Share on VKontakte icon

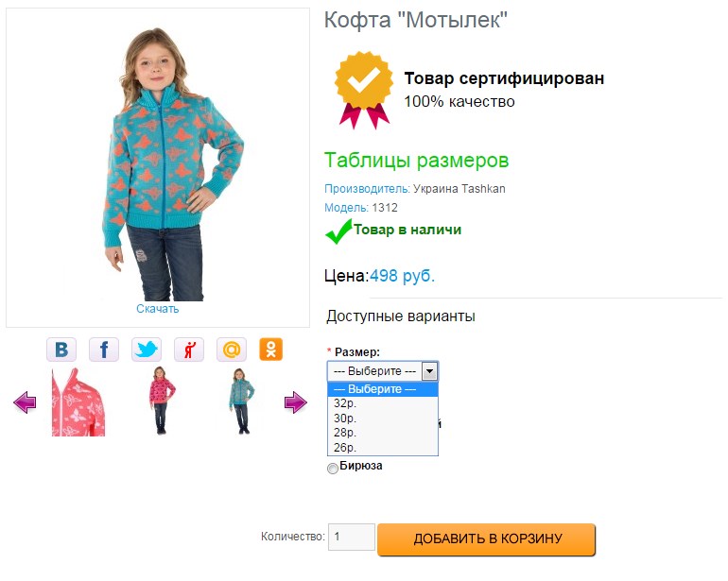pos(61,350)
